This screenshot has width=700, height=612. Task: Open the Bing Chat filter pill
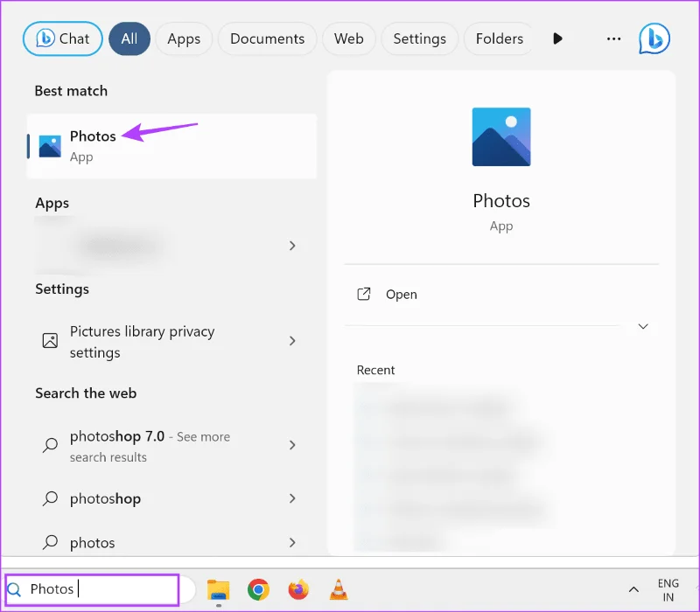(62, 38)
